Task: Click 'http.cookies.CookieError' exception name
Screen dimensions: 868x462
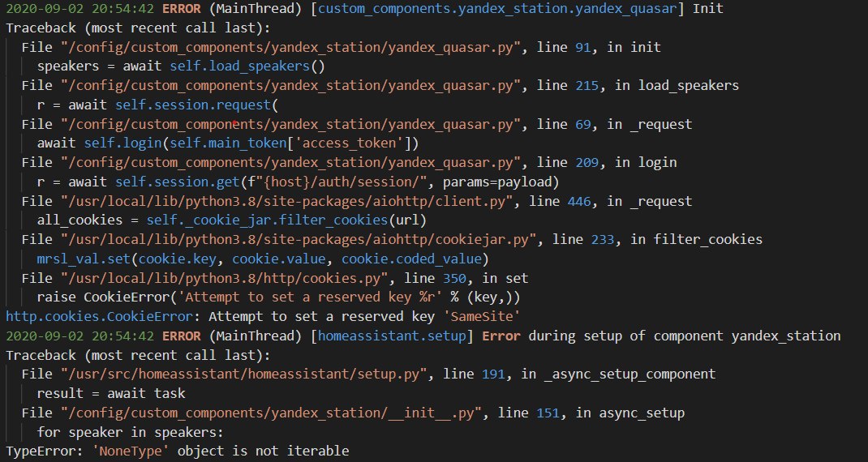Action: (99, 316)
